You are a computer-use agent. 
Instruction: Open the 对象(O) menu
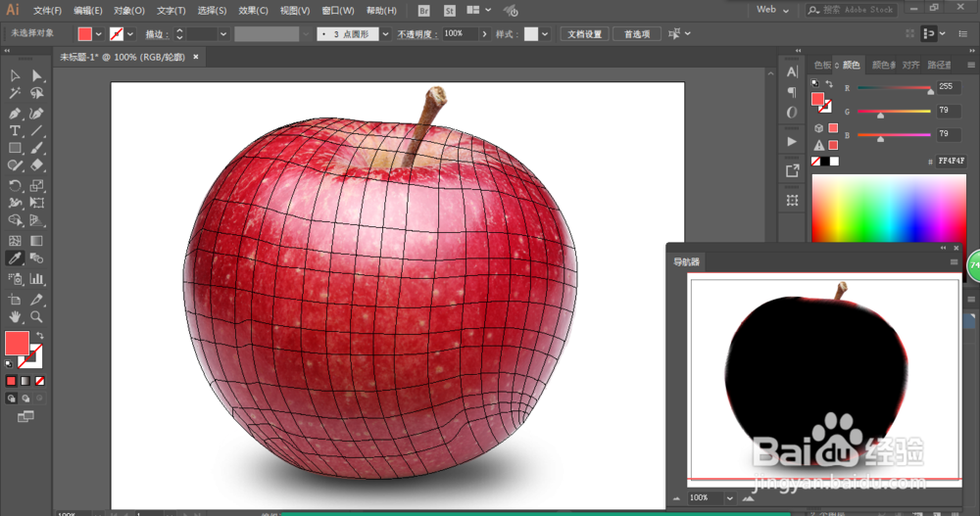coord(129,11)
